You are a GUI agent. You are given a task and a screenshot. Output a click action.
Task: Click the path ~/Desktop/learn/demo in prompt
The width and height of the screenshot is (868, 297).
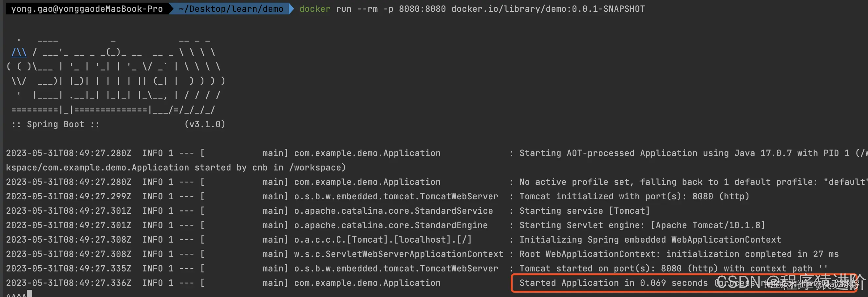[231, 9]
